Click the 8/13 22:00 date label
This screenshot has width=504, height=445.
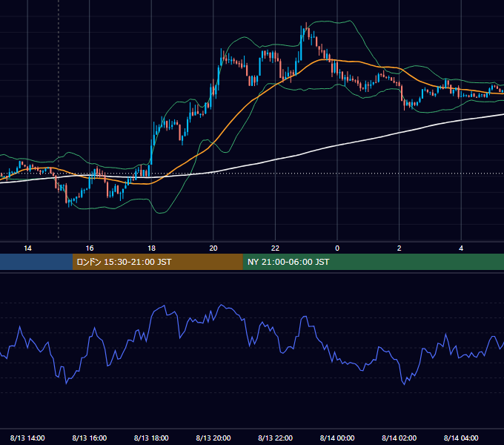coord(276,438)
